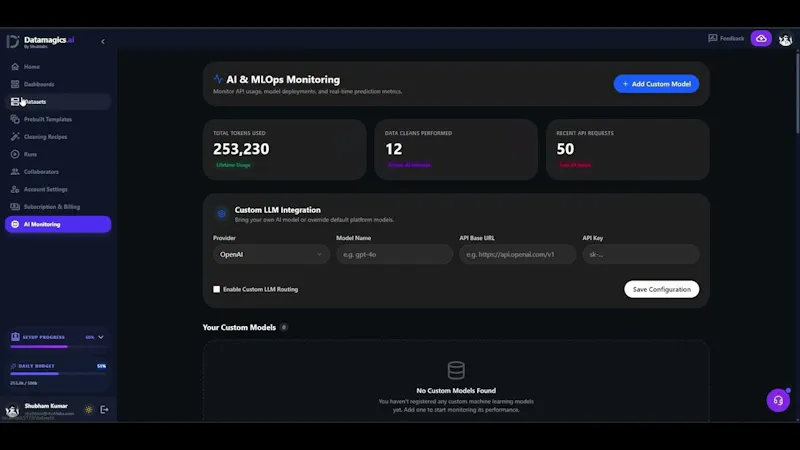Click the Setup Progress bar
The image size is (800, 450).
pos(58,347)
